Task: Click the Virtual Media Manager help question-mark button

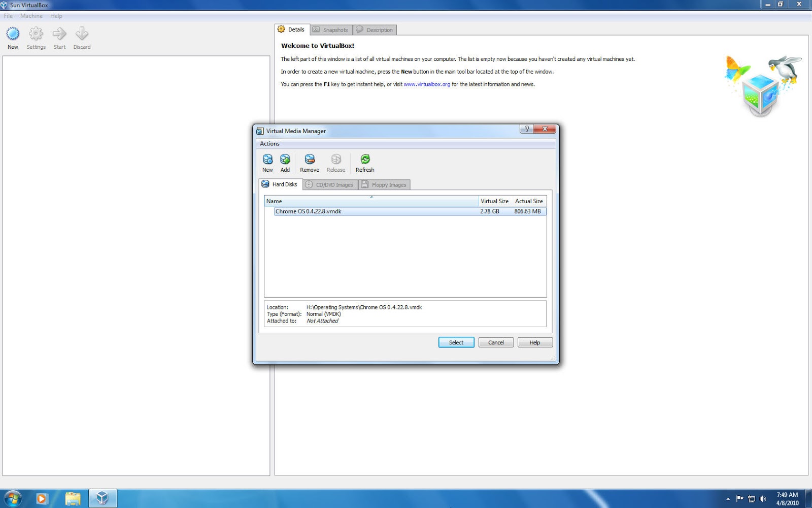Action: point(526,129)
